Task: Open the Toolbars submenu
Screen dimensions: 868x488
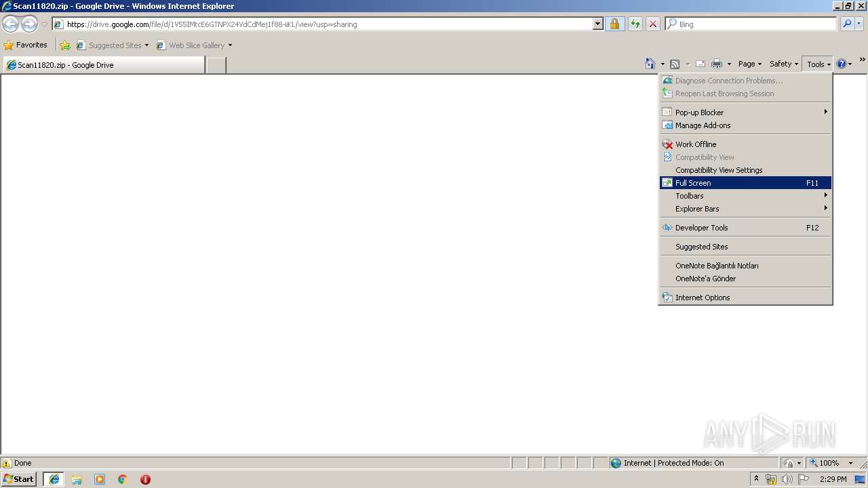Action: [x=745, y=196]
